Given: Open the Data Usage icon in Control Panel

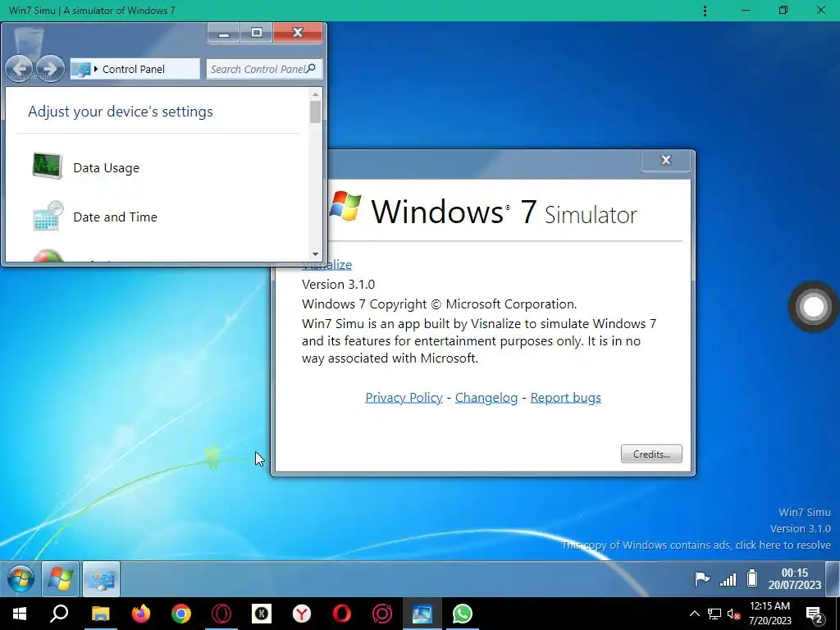Looking at the screenshot, I should pyautogui.click(x=47, y=166).
